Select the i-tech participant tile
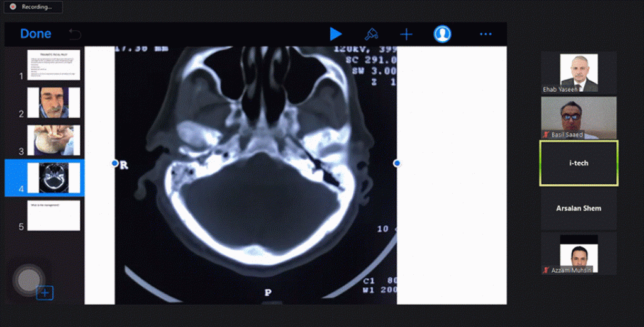The width and height of the screenshot is (644, 327). (x=579, y=163)
